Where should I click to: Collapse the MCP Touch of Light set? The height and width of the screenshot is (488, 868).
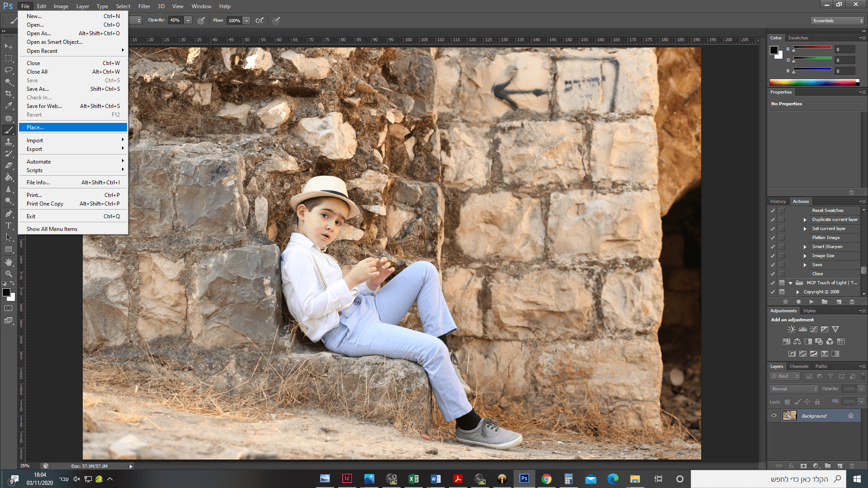coord(791,283)
